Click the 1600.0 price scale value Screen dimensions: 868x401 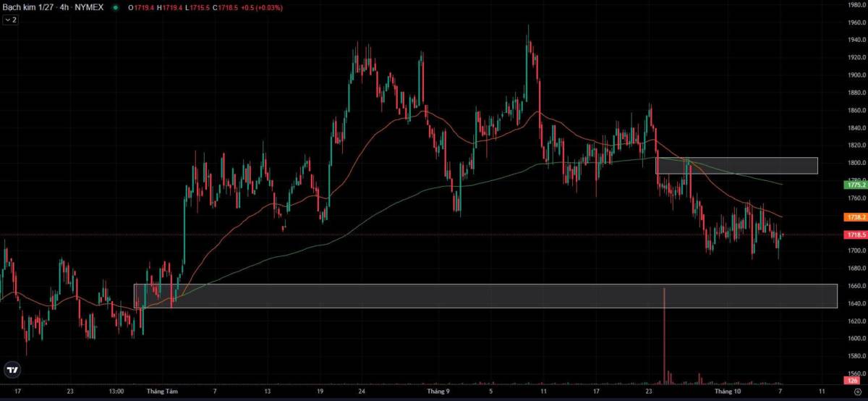pyautogui.click(x=857, y=339)
